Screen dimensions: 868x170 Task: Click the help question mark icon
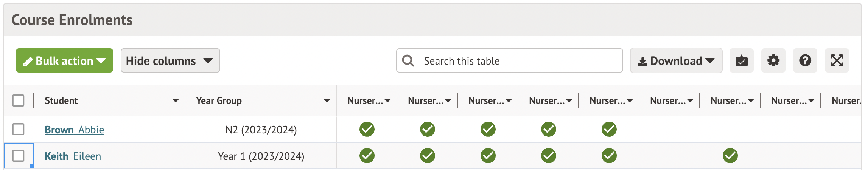point(805,60)
